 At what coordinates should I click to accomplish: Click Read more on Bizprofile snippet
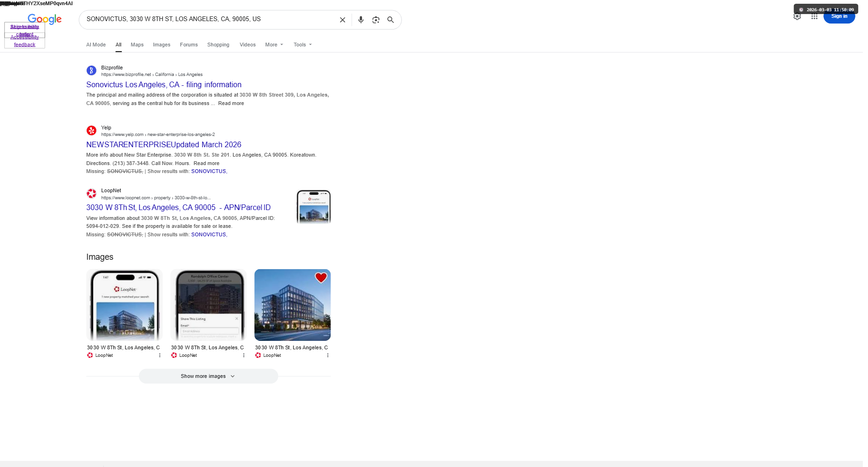(231, 104)
